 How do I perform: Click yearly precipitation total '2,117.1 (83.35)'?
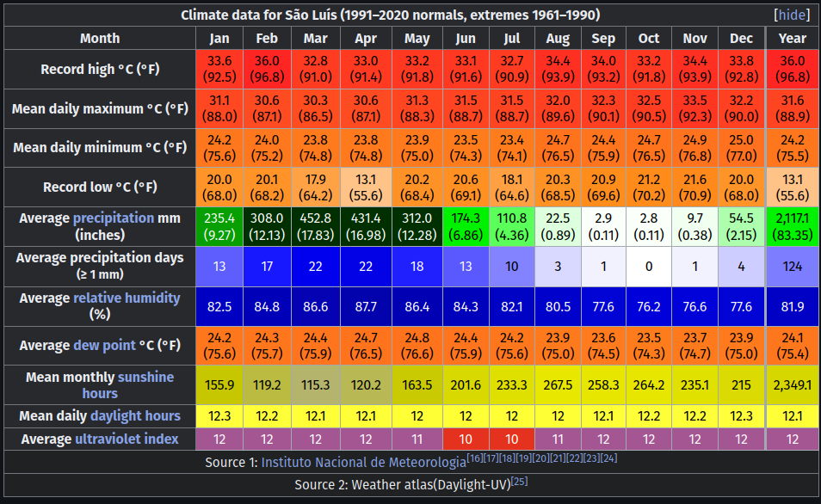793,226
